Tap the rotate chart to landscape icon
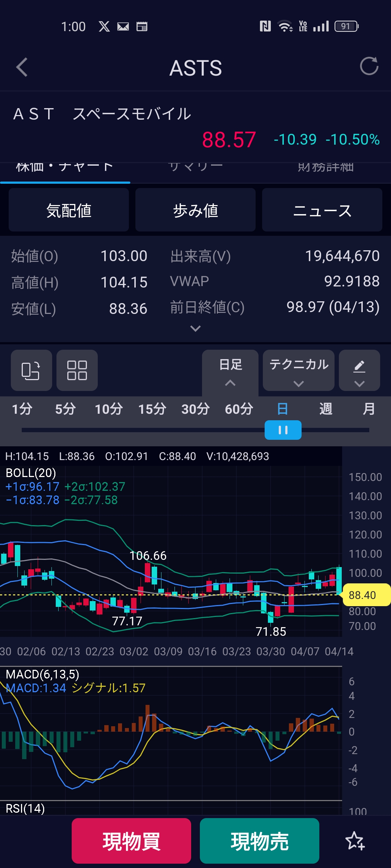The height and width of the screenshot is (868, 391). [x=31, y=370]
